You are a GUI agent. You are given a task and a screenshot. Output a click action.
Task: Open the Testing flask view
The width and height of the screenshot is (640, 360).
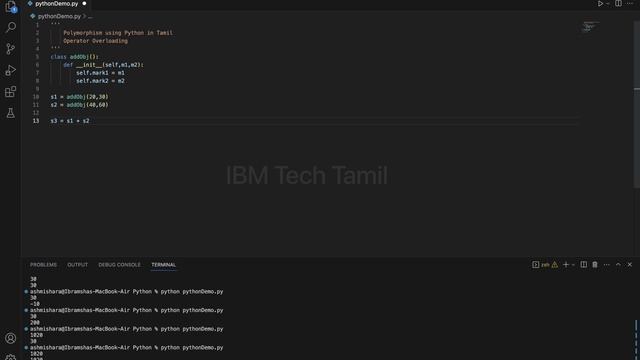tap(11, 113)
